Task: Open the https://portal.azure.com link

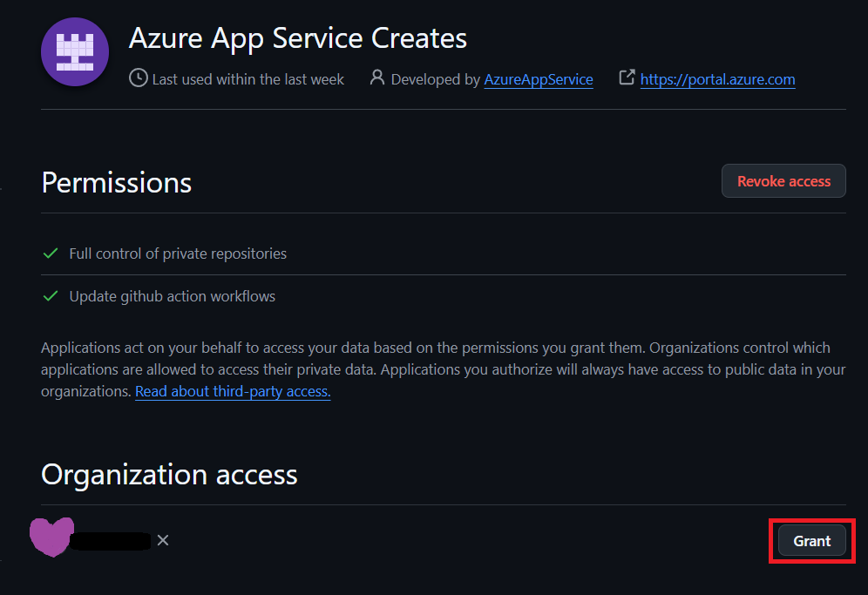Action: [x=717, y=79]
